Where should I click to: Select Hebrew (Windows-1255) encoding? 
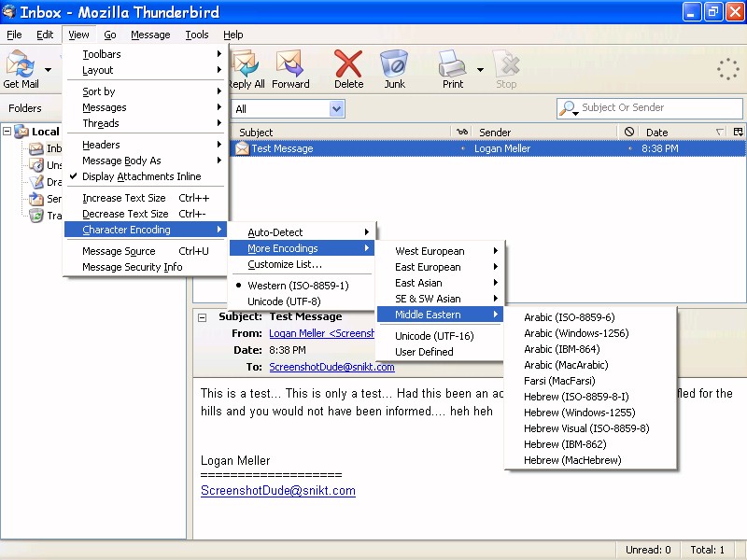[x=591, y=413]
